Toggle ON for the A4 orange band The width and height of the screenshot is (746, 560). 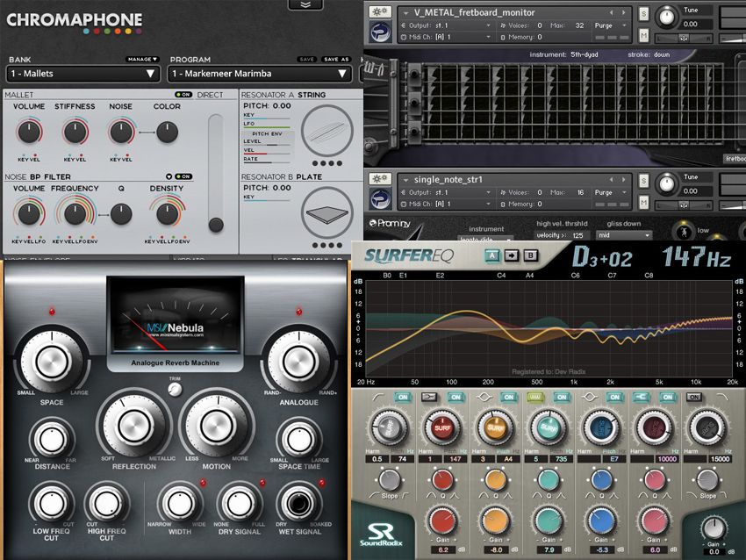point(509,397)
